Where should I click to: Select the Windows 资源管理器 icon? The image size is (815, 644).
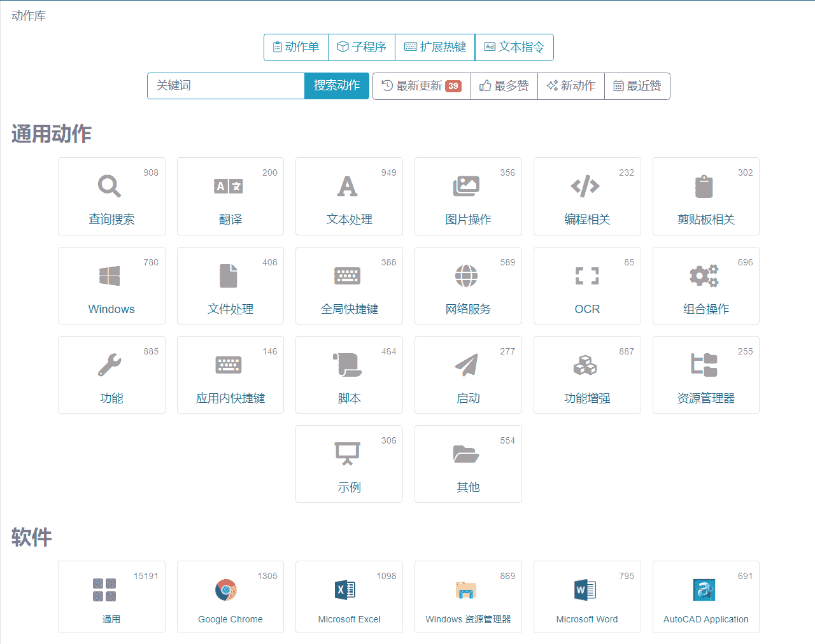[466, 590]
